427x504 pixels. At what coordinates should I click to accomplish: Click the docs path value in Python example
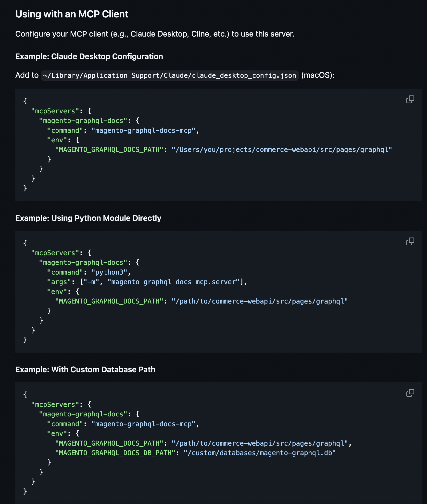coord(259,301)
